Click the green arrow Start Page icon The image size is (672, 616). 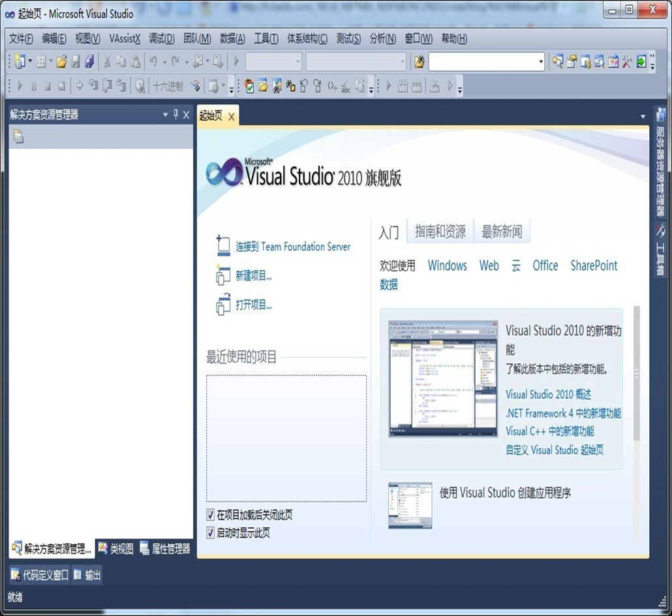(x=641, y=62)
